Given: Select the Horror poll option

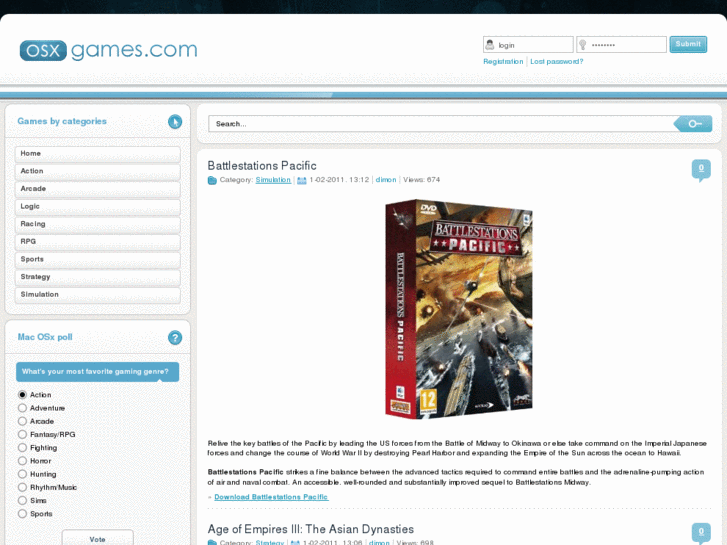Looking at the screenshot, I should 22,461.
